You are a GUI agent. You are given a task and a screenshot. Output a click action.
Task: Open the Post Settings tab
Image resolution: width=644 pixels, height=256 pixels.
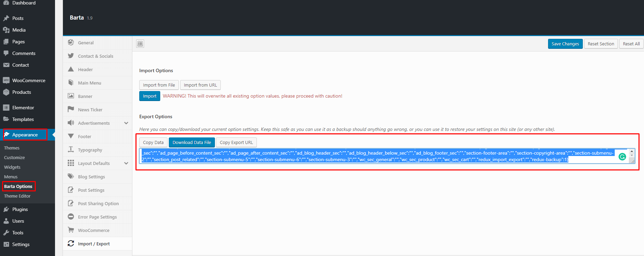click(98, 190)
